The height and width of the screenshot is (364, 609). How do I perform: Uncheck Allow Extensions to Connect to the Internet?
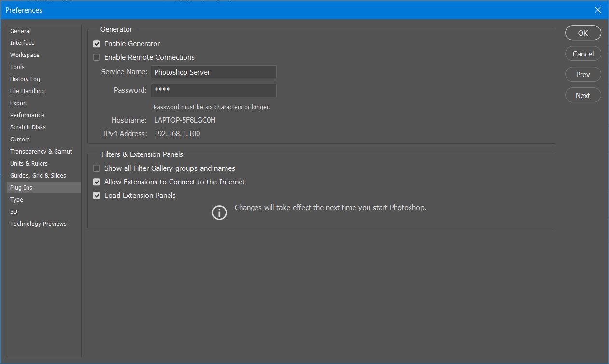(97, 182)
